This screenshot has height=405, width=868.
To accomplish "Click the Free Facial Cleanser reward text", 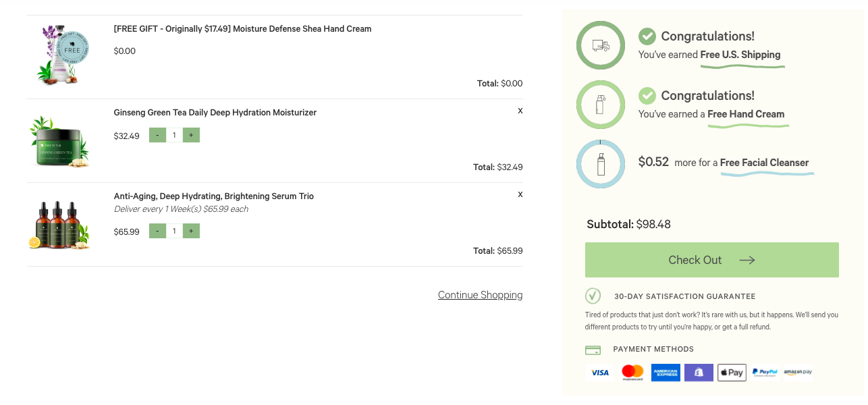I will pyautogui.click(x=764, y=163).
